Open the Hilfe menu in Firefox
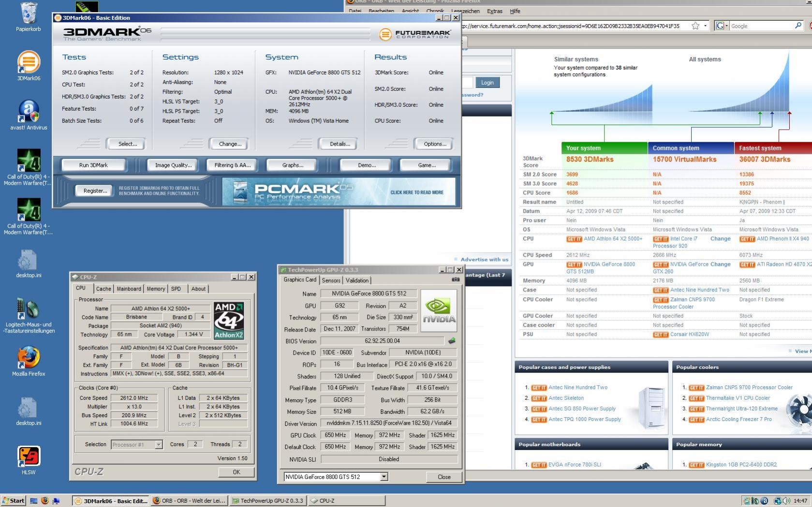The image size is (812, 507). [x=515, y=11]
